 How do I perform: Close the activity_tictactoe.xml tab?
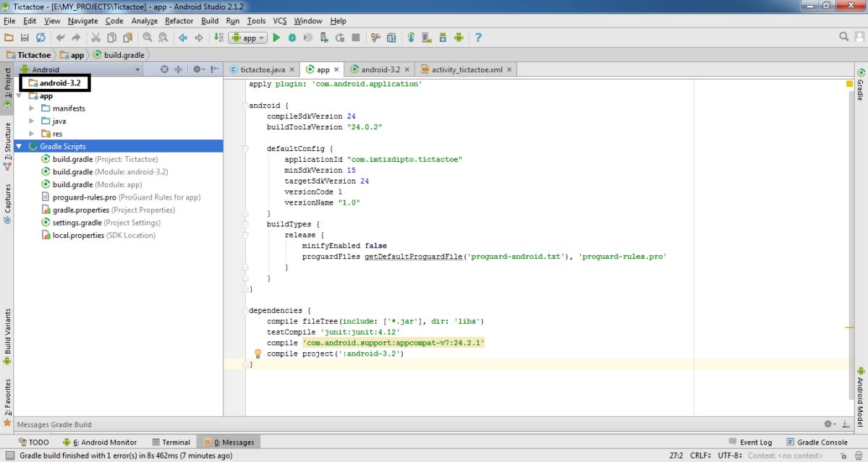509,69
